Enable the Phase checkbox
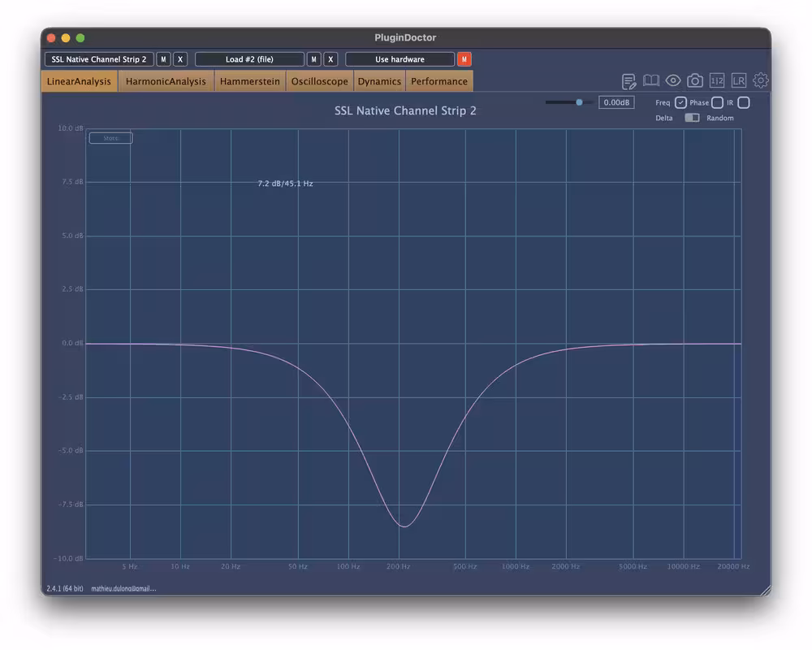 point(717,102)
